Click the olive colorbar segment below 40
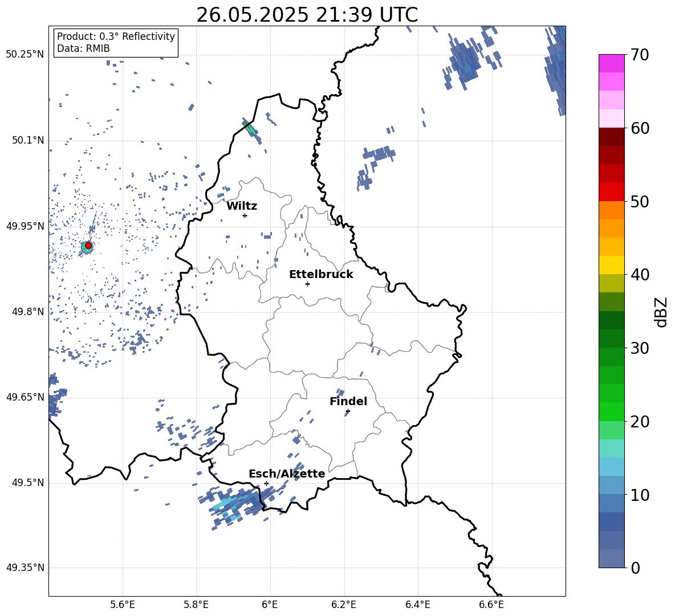This screenshot has width=675, height=616. (611, 283)
